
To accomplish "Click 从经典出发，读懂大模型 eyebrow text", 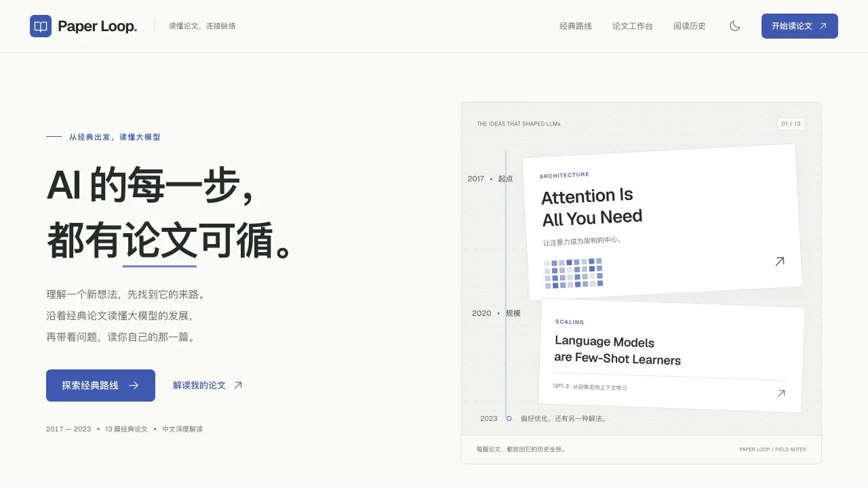I will [x=115, y=137].
